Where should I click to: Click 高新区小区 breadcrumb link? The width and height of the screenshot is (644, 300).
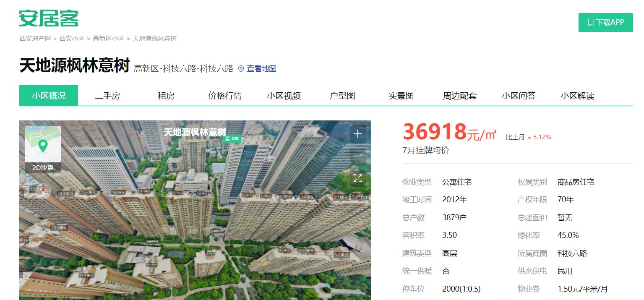point(108,39)
